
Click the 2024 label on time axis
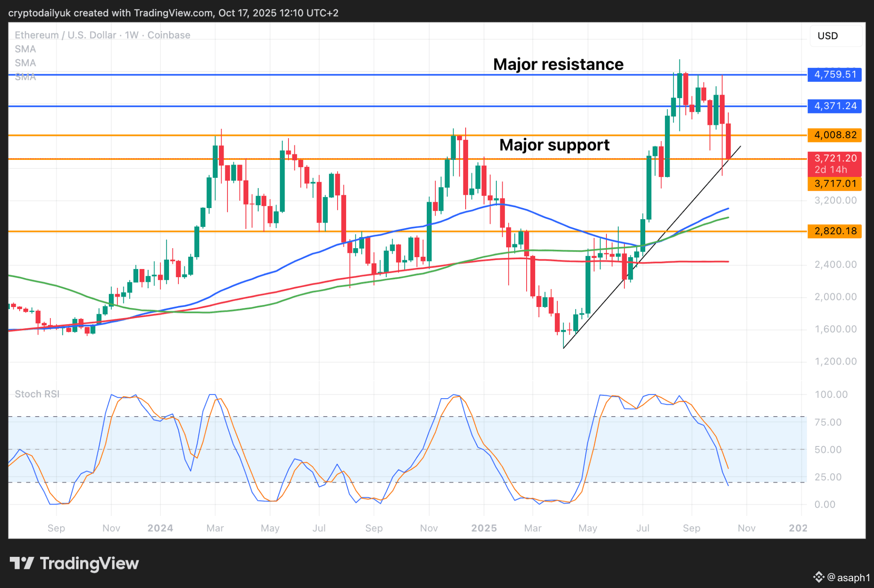tap(160, 528)
